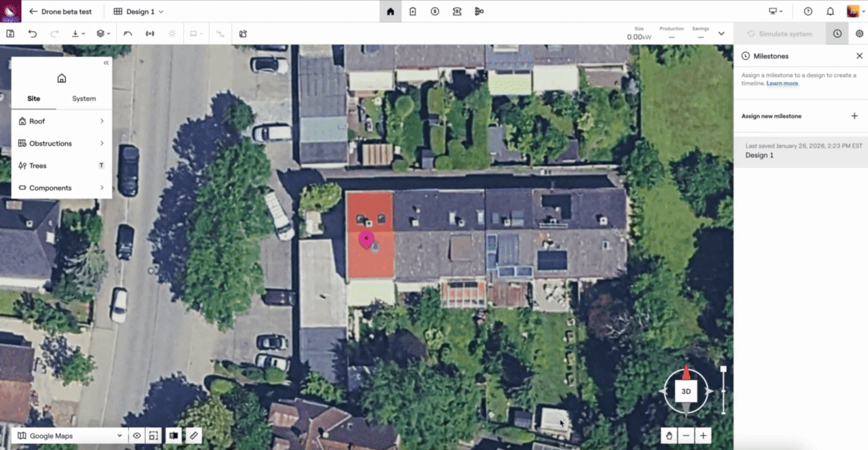868x450 pixels.
Task: Open the pricing dollar mode
Action: coord(435,12)
